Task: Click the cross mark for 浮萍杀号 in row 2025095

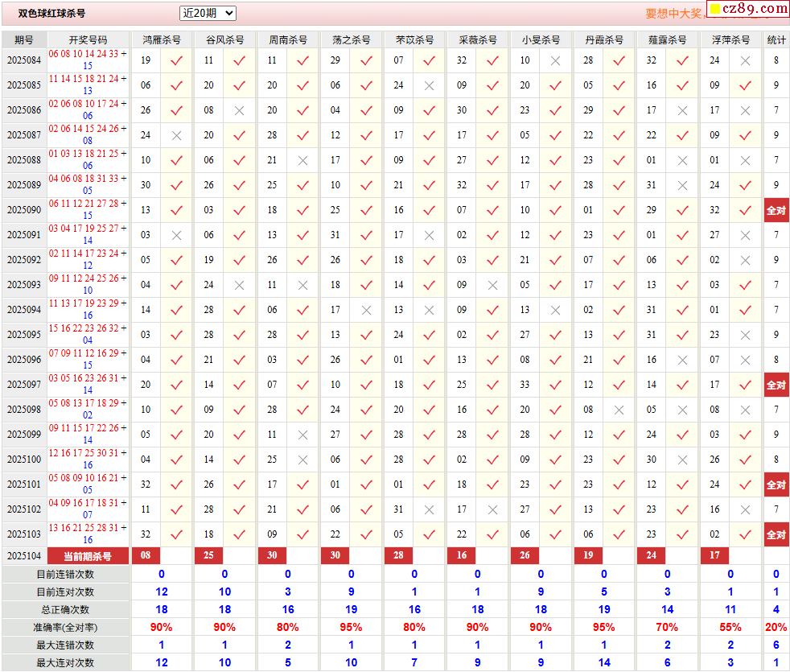Action: tap(745, 336)
